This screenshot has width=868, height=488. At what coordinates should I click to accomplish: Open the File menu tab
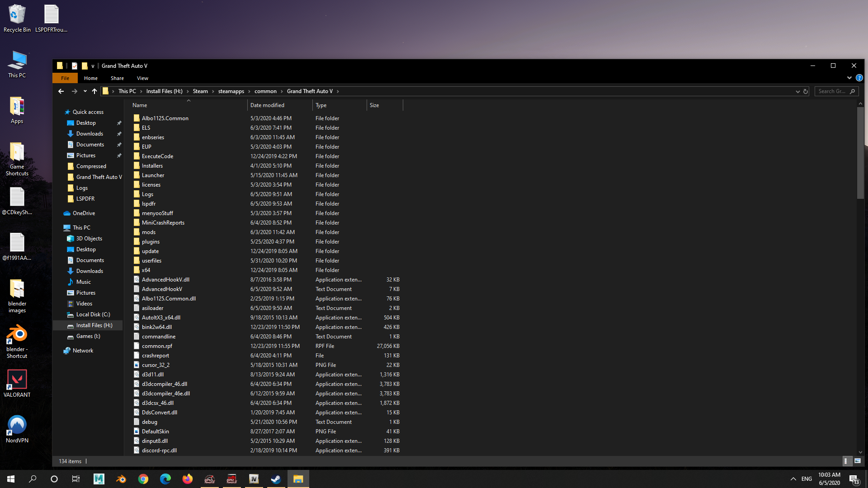pyautogui.click(x=65, y=78)
